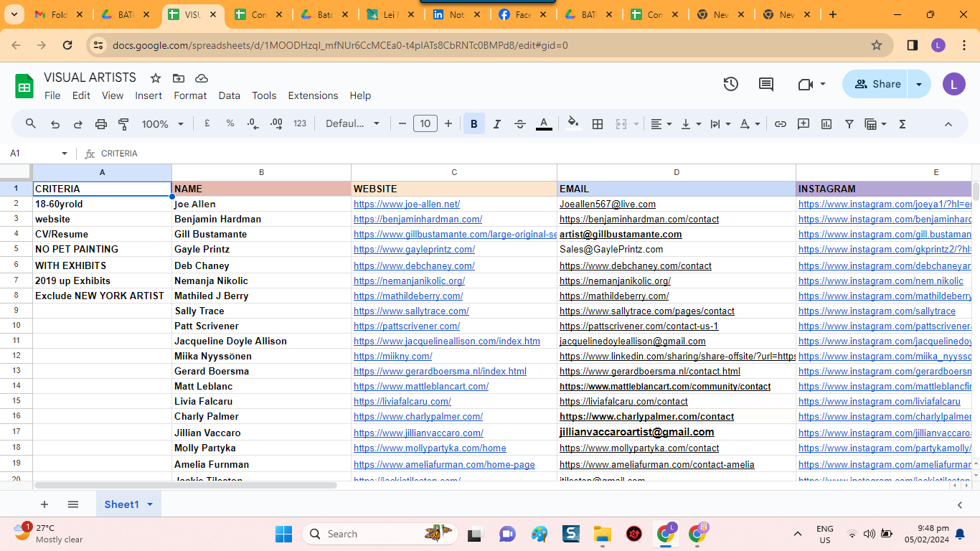
Task: Click the Joeallen567@live.com email link
Action: coord(608,204)
